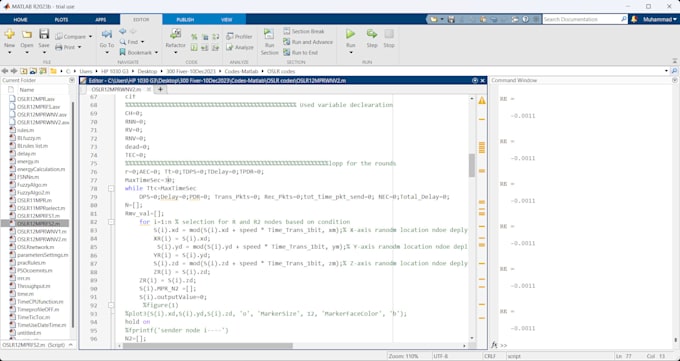Expand the Run dropdown arrow
This screenshot has width=680, height=361.
tap(350, 53)
